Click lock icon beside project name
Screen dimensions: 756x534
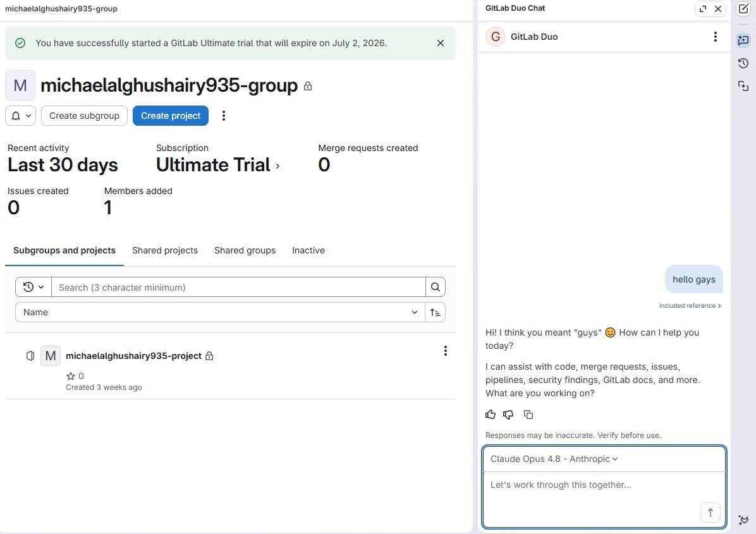coord(209,356)
